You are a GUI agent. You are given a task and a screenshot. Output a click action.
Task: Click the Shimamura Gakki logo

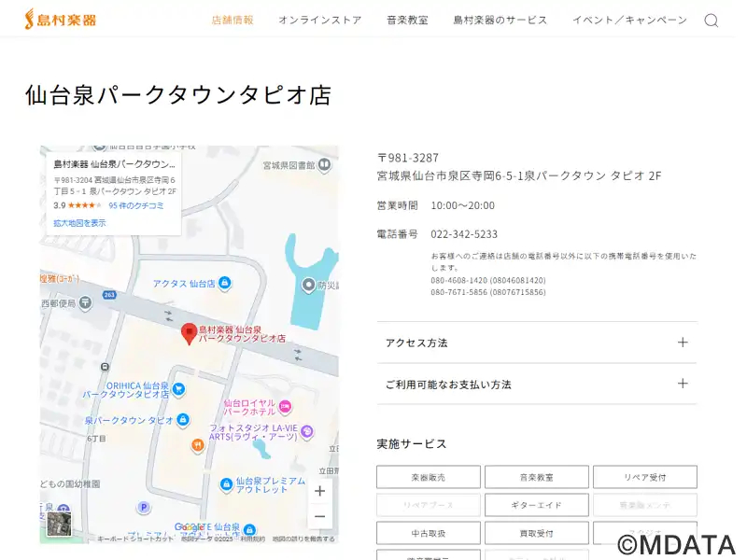60,19
